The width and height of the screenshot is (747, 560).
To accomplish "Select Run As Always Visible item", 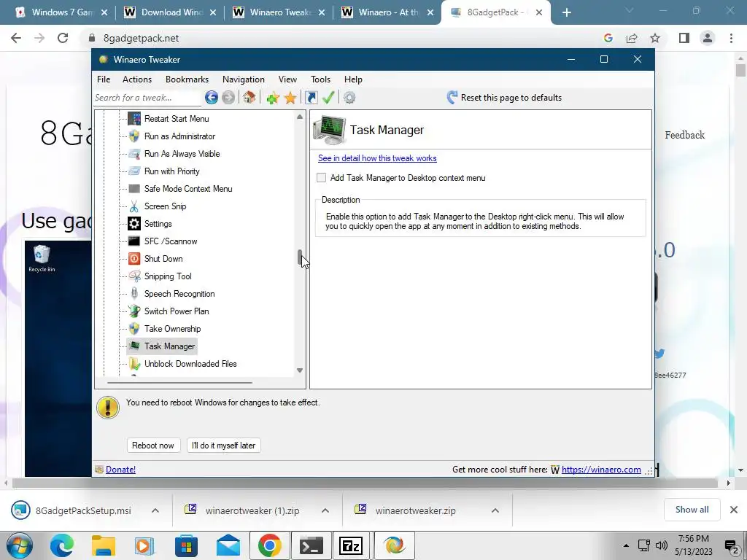I will pyautogui.click(x=182, y=154).
